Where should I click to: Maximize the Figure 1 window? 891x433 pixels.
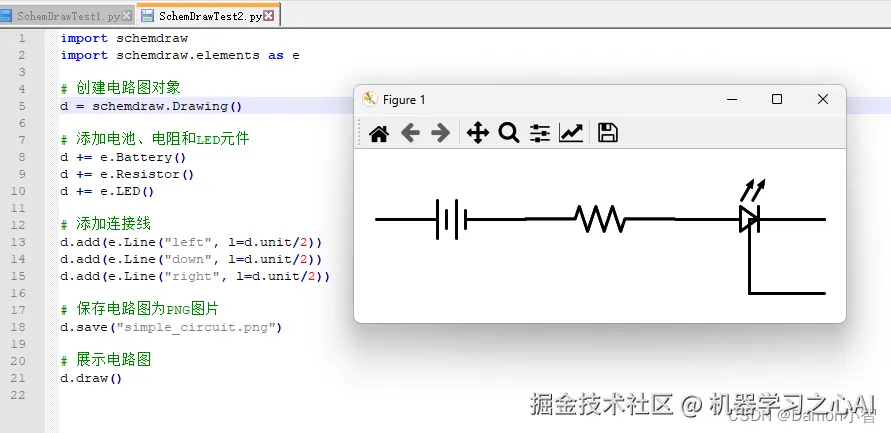[777, 99]
